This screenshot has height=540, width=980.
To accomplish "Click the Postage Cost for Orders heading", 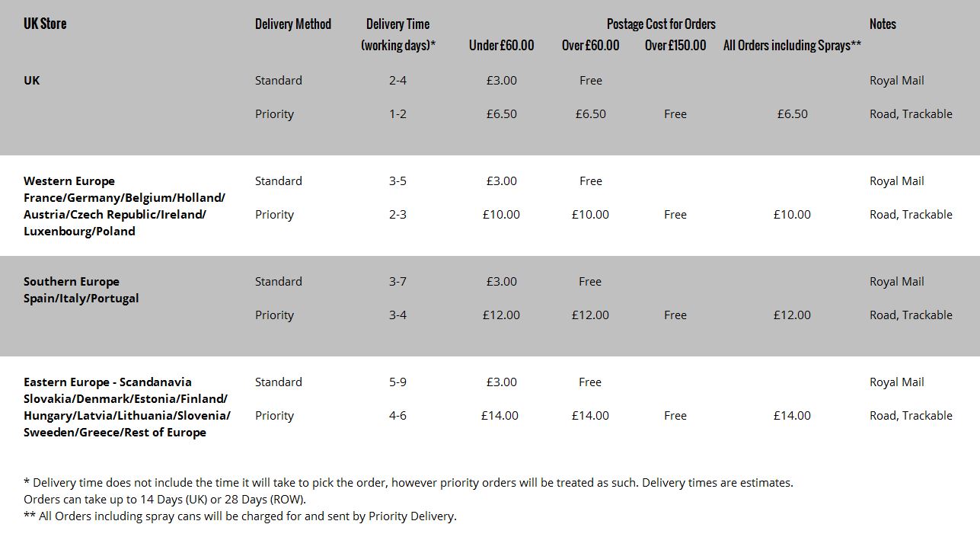I will pos(661,24).
